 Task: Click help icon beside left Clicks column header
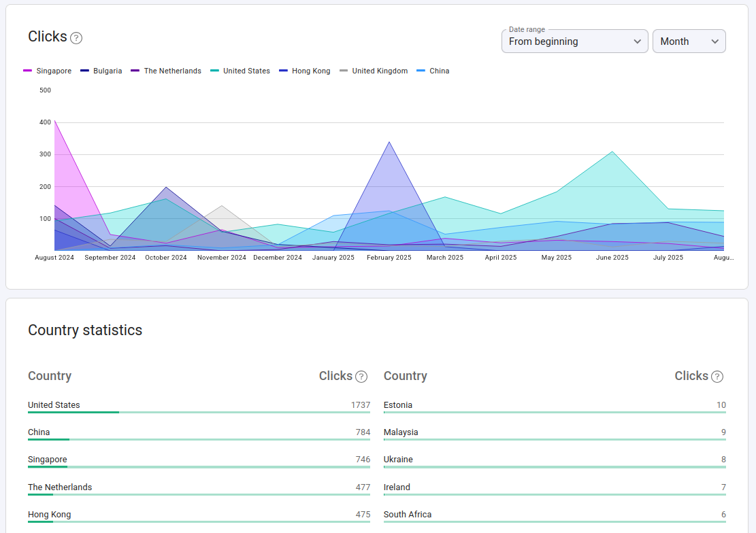(x=361, y=377)
